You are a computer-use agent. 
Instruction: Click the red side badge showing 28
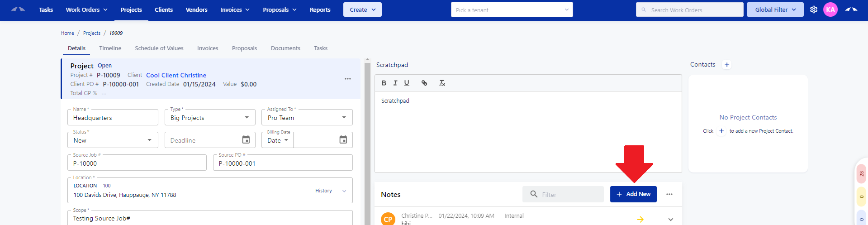tap(861, 174)
